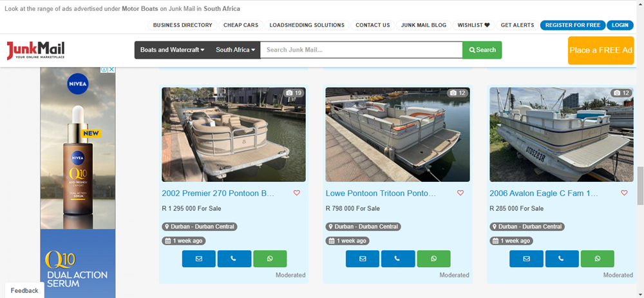This screenshot has height=298, width=644.
Task: Add 2002 Premier 270 Pontoon to wishlist
Action: (x=297, y=193)
